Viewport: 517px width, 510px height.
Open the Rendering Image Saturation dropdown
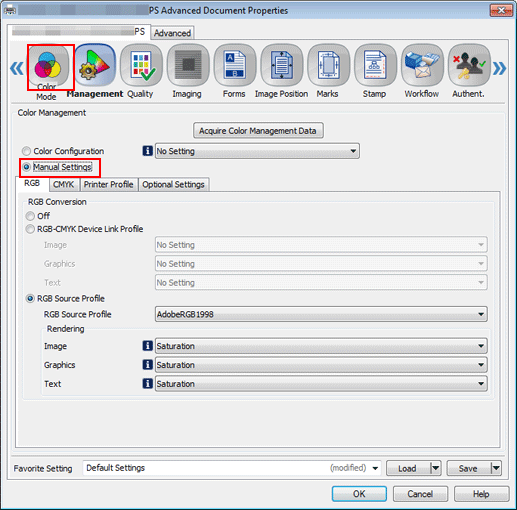(x=321, y=346)
